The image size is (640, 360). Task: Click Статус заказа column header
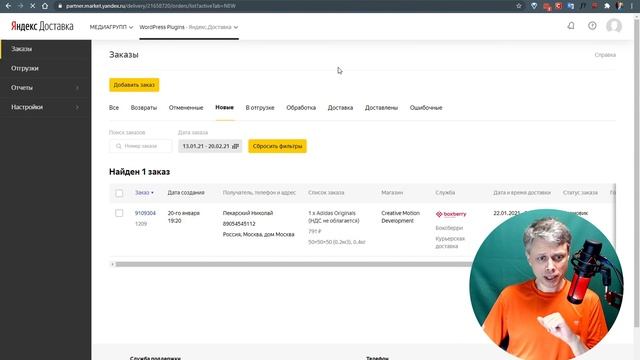tap(580, 193)
